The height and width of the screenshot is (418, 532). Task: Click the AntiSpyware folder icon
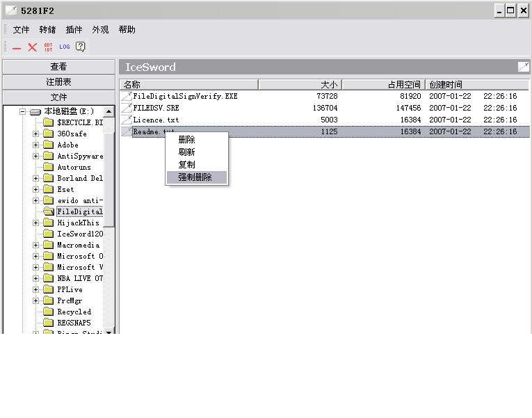pyautogui.click(x=49, y=156)
